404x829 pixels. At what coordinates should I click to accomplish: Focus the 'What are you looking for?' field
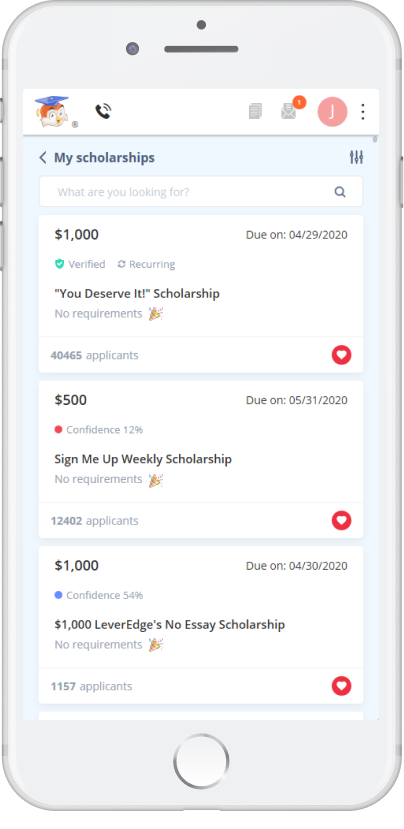click(201, 192)
